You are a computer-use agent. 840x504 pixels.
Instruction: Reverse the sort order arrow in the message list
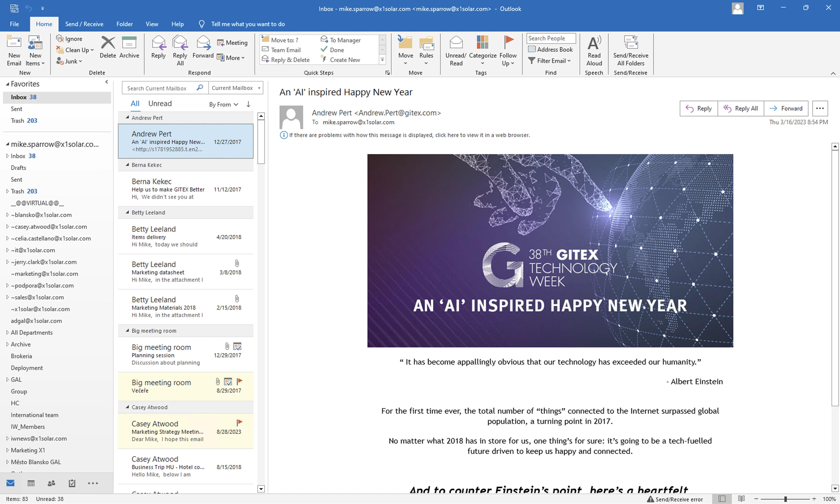tap(248, 104)
